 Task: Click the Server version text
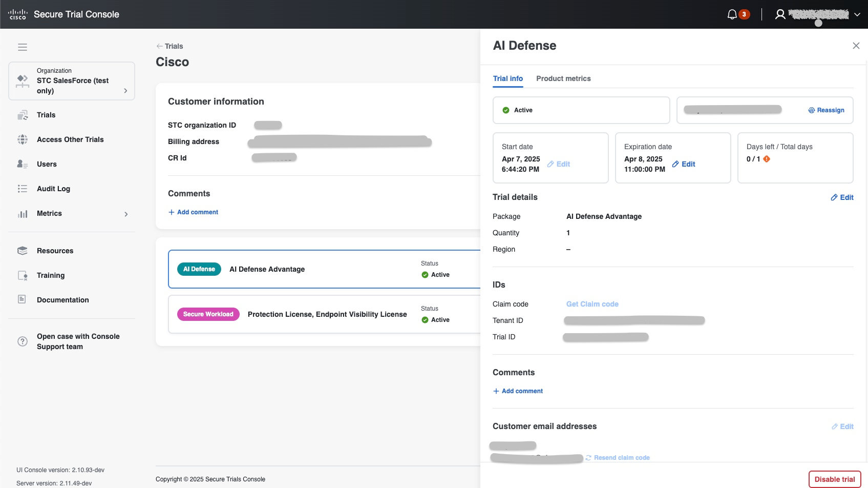click(54, 483)
